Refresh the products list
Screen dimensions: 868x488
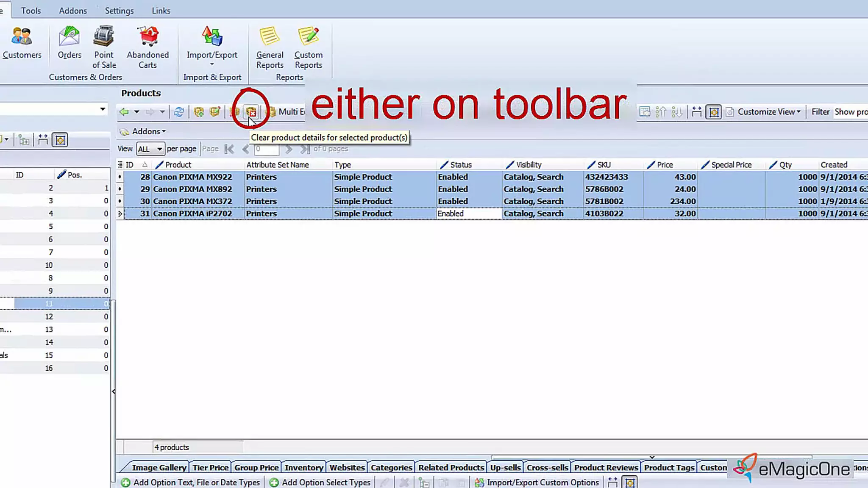click(179, 112)
